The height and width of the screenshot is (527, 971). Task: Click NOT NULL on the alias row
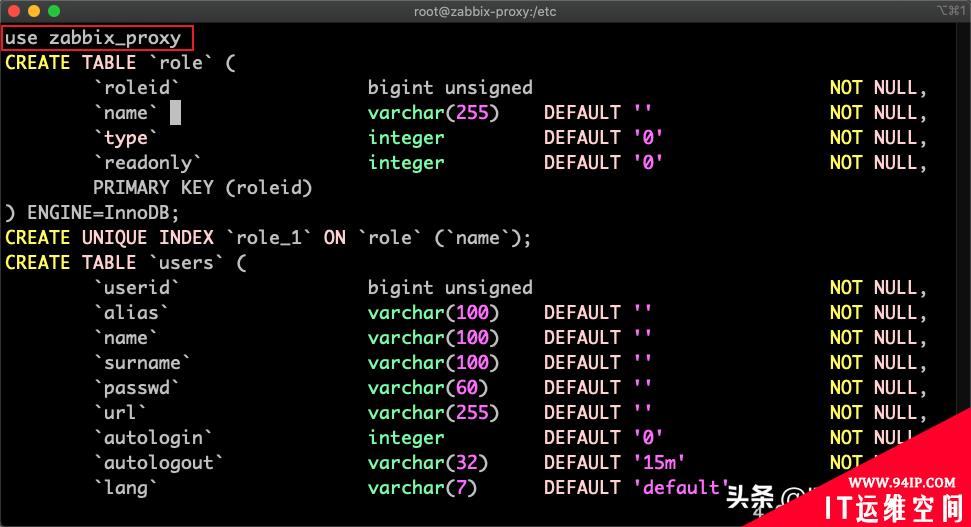[877, 312]
